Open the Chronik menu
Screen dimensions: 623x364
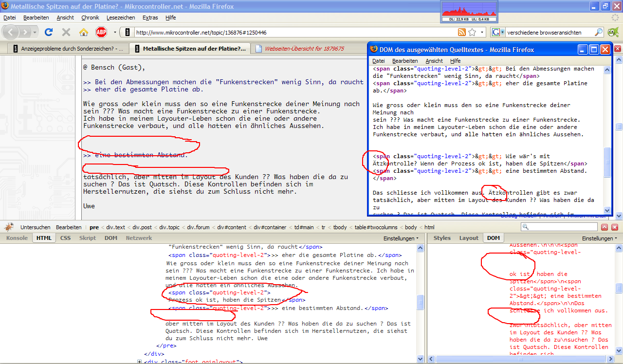[90, 18]
